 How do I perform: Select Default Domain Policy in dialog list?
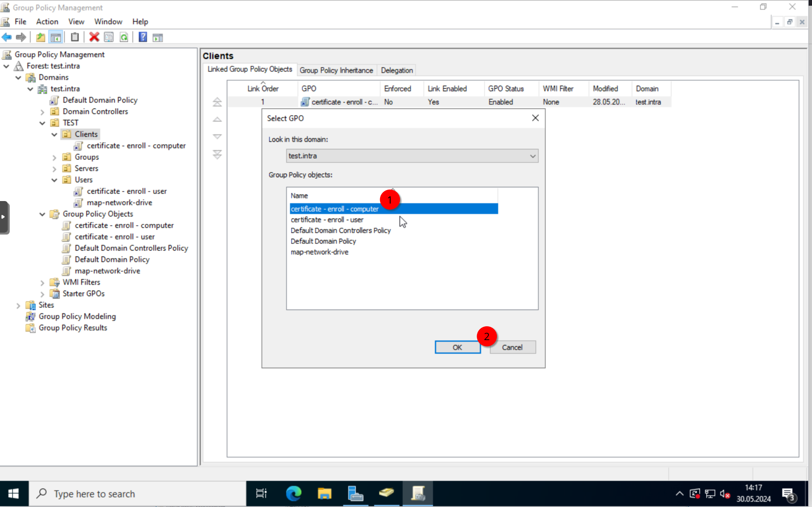tap(323, 241)
